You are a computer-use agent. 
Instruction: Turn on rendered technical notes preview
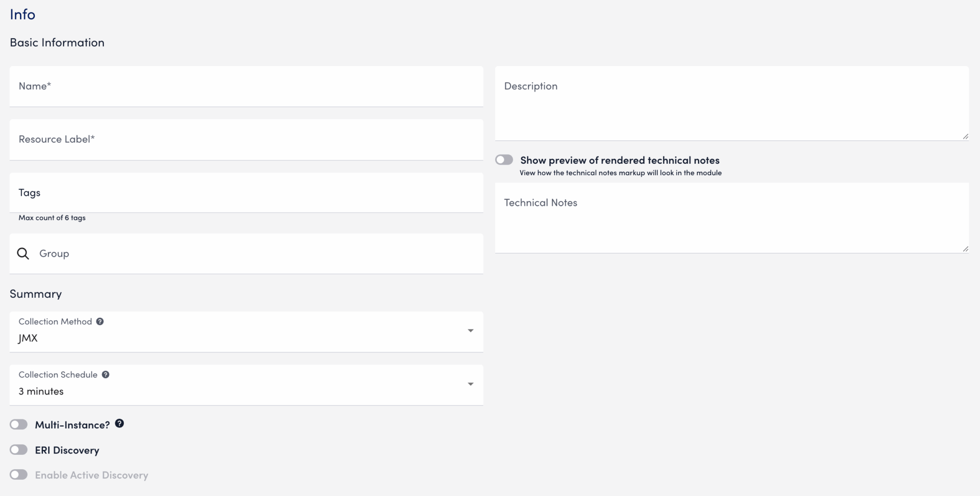coord(504,160)
